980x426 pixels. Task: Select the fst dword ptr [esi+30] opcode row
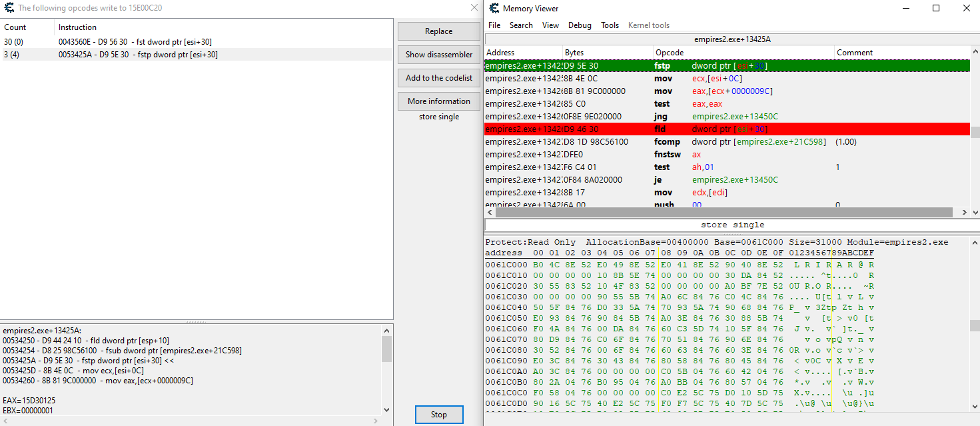197,42
